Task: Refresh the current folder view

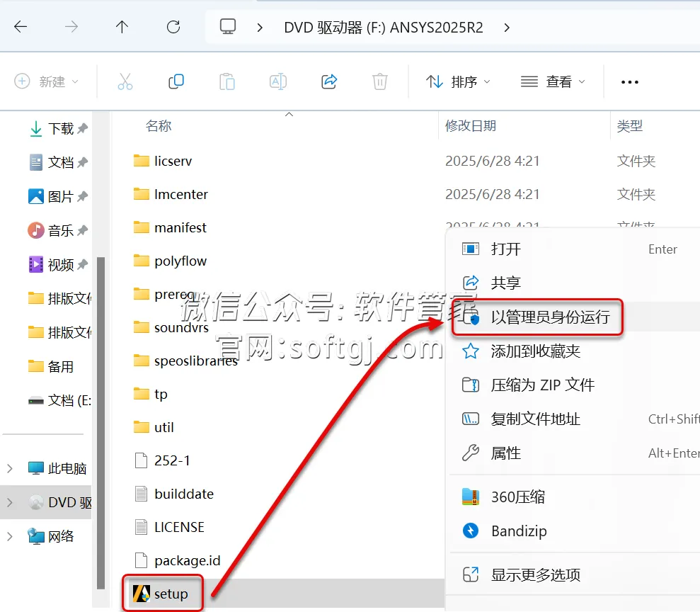Action: 173,27
